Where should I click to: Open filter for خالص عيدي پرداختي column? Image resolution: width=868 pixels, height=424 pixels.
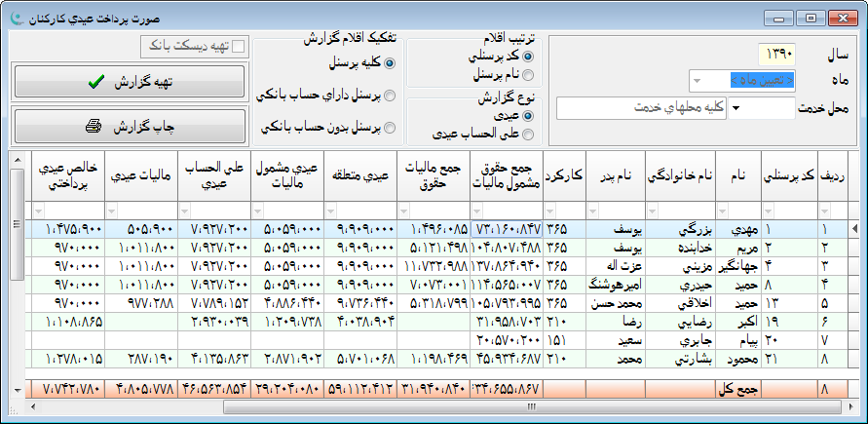click(39, 211)
